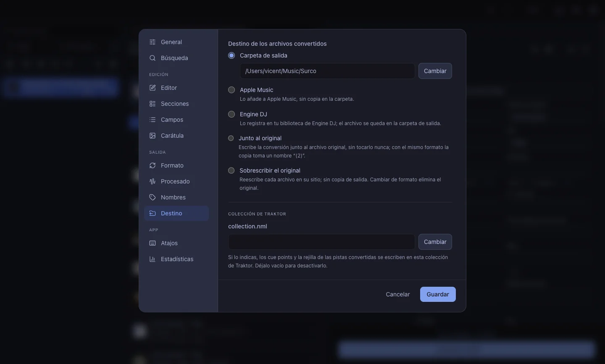Click the Nombres tag icon

(x=153, y=197)
